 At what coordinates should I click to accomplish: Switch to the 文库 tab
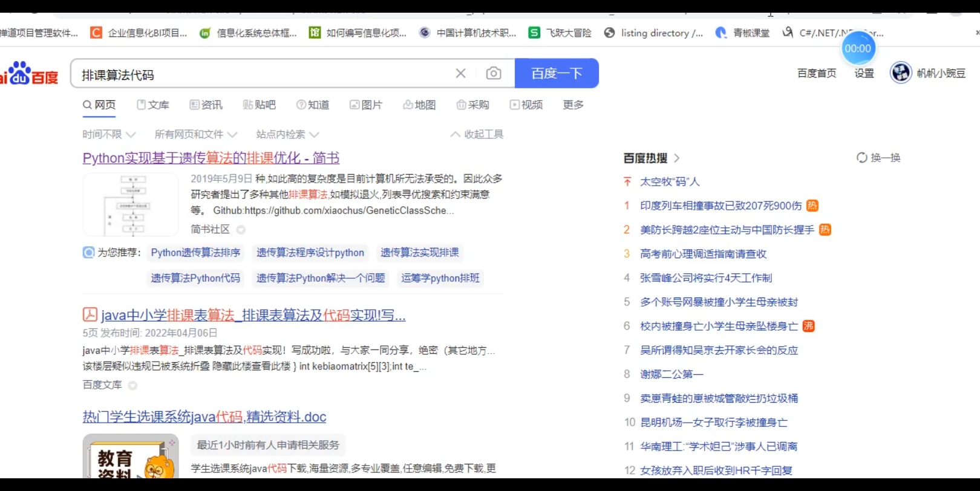(x=153, y=105)
